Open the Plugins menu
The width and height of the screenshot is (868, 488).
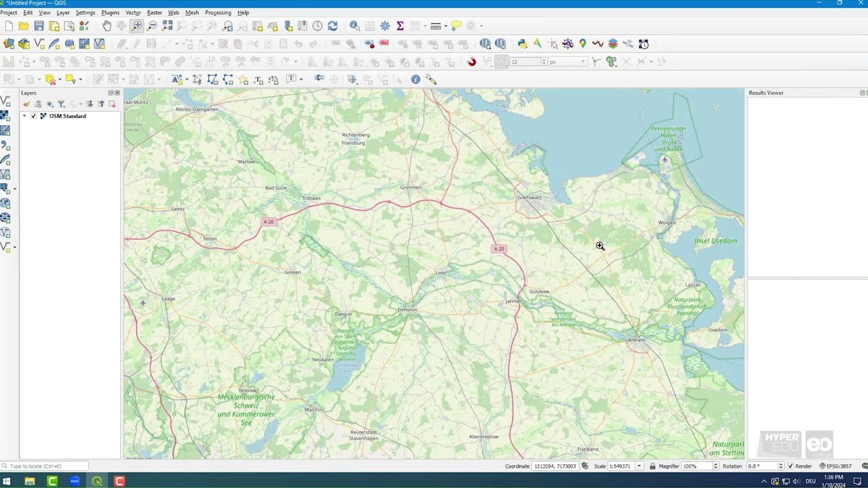click(x=110, y=12)
